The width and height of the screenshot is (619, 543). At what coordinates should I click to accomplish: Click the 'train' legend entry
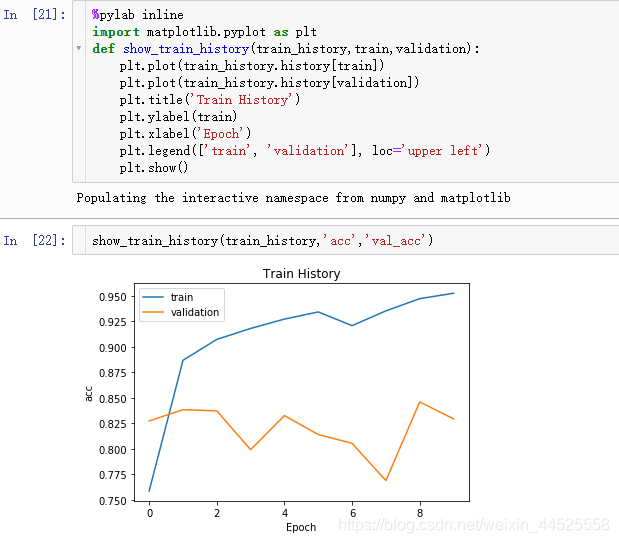tap(182, 297)
